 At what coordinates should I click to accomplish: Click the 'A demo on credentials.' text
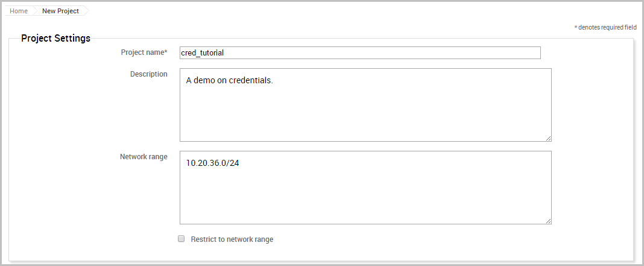coord(229,80)
